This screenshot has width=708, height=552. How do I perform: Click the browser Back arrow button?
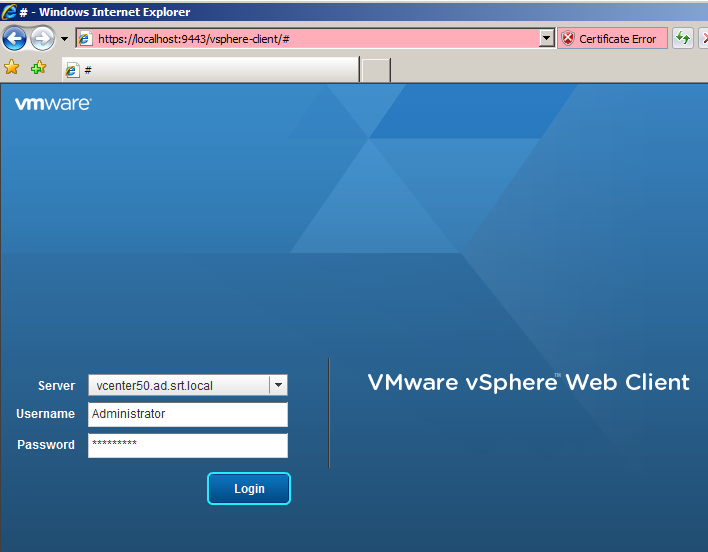pyautogui.click(x=14, y=39)
